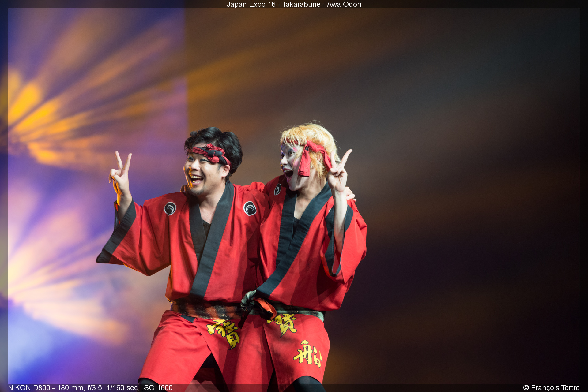Click the EXIF caption 'NIKON D800 - 180 mm, f/3.5, 1/160 sec, ISO 1600'
588x392 pixels.
[x=90, y=388]
